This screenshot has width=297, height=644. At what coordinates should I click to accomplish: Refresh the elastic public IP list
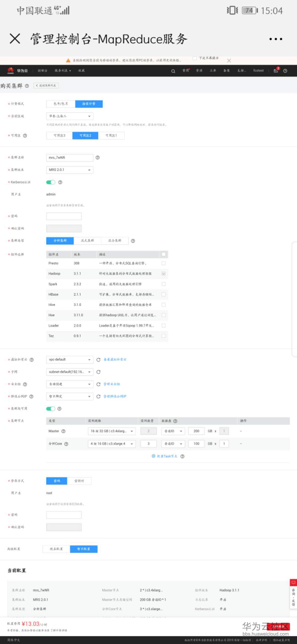tap(98, 397)
